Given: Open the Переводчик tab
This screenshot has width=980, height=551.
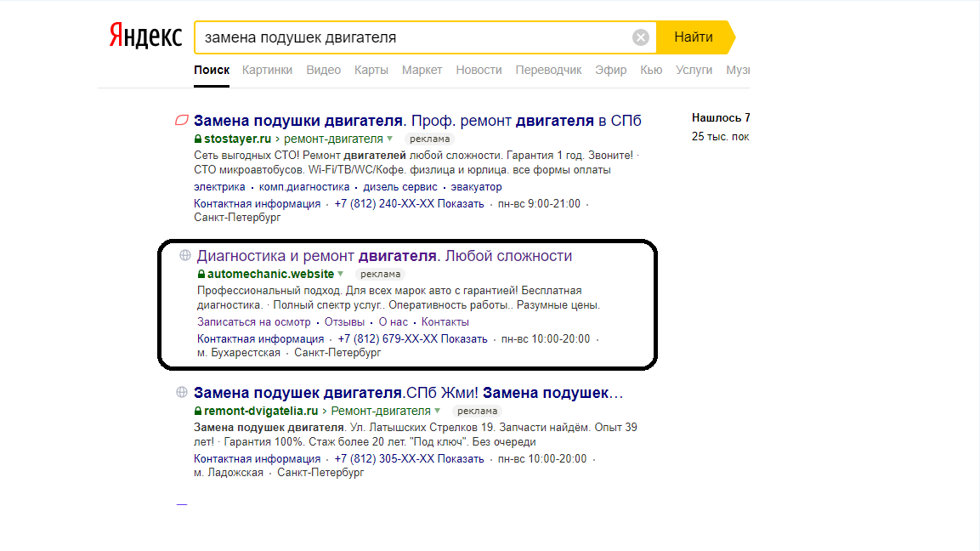Looking at the screenshot, I should click(x=548, y=70).
